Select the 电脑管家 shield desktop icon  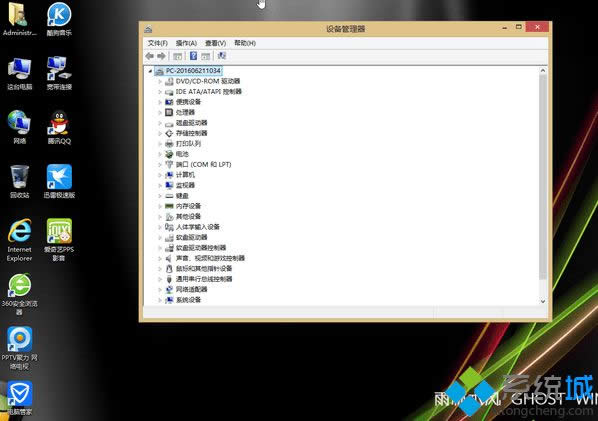[19, 398]
